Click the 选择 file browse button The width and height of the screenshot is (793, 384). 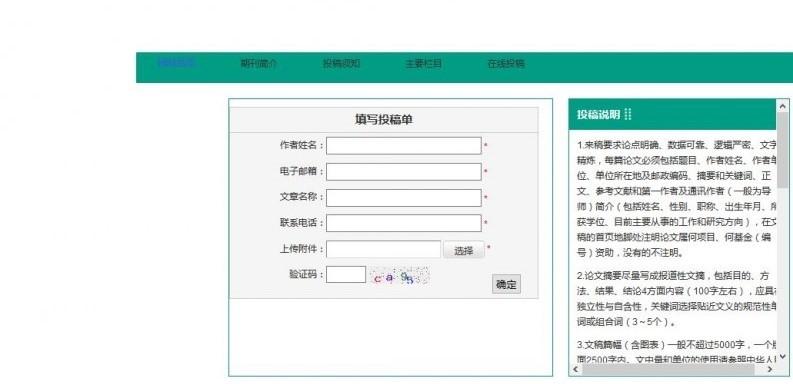463,250
